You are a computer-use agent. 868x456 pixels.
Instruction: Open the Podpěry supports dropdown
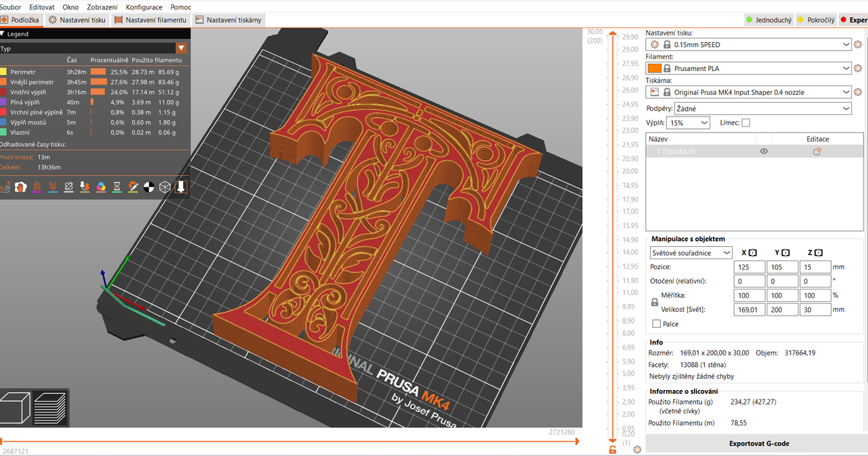(x=762, y=109)
